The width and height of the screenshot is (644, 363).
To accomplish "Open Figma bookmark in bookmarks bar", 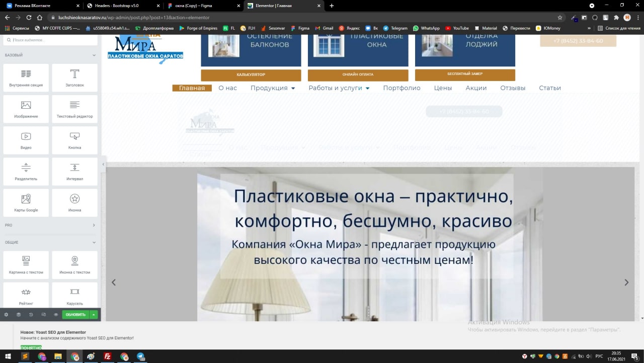I will tap(300, 28).
